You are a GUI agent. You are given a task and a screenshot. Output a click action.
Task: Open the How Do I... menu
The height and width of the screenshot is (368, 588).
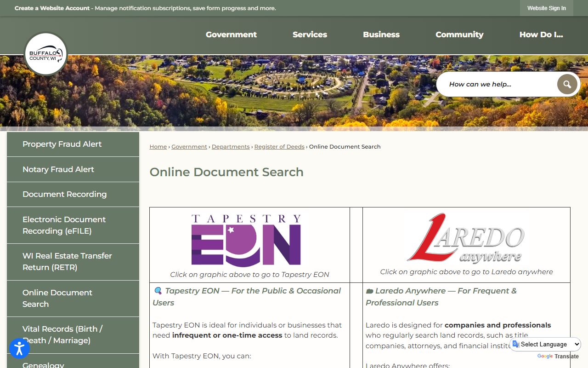click(x=541, y=34)
